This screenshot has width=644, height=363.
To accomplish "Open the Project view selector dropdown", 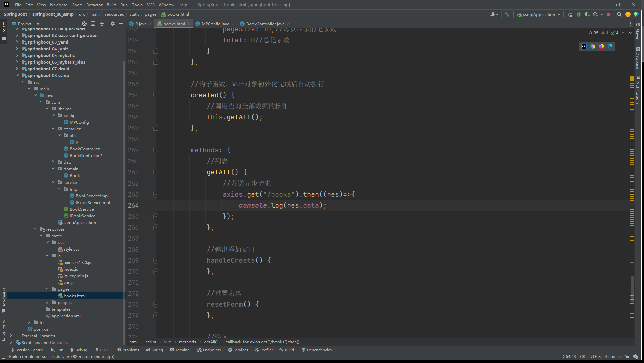I will pos(25,24).
